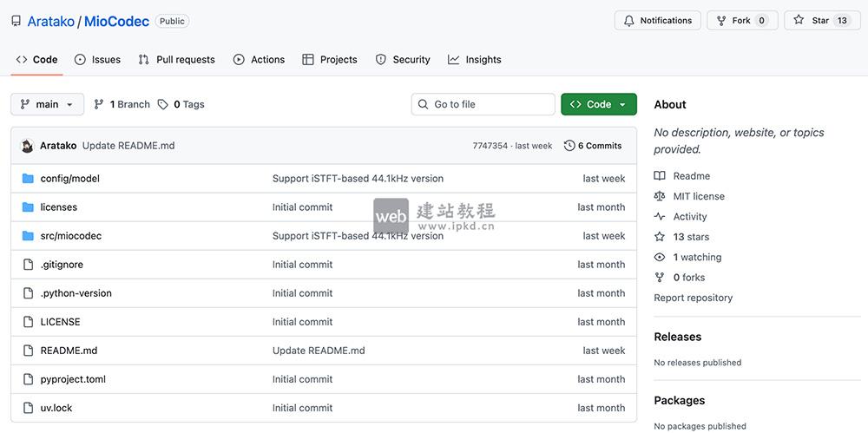The image size is (868, 433).
Task: Open the LICENSE file
Action: point(61,322)
